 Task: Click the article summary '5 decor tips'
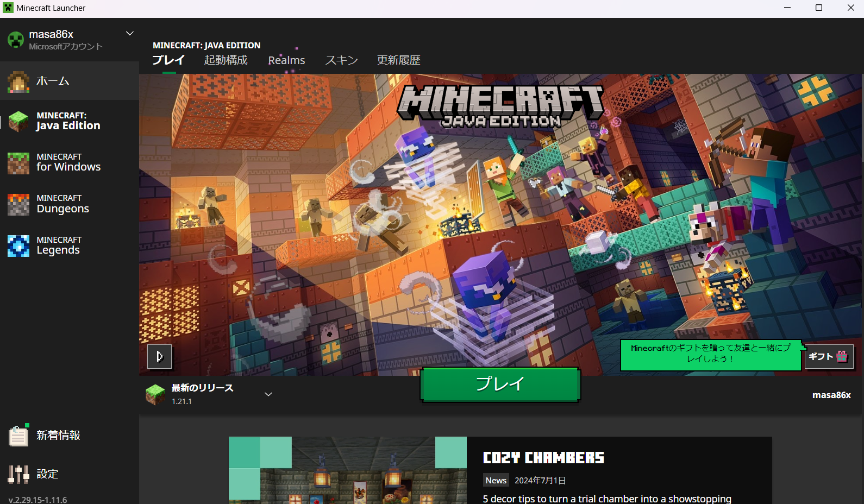tap(607, 499)
